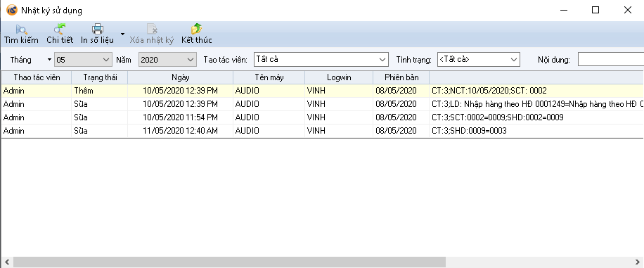Click the Nội dung text field
This screenshot has height=268, width=644.
tap(611, 60)
